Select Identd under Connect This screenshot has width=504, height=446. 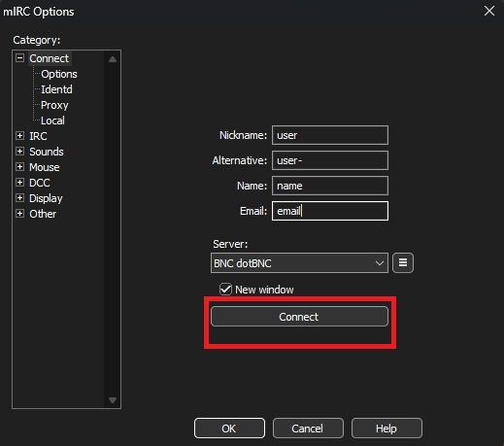[56, 89]
